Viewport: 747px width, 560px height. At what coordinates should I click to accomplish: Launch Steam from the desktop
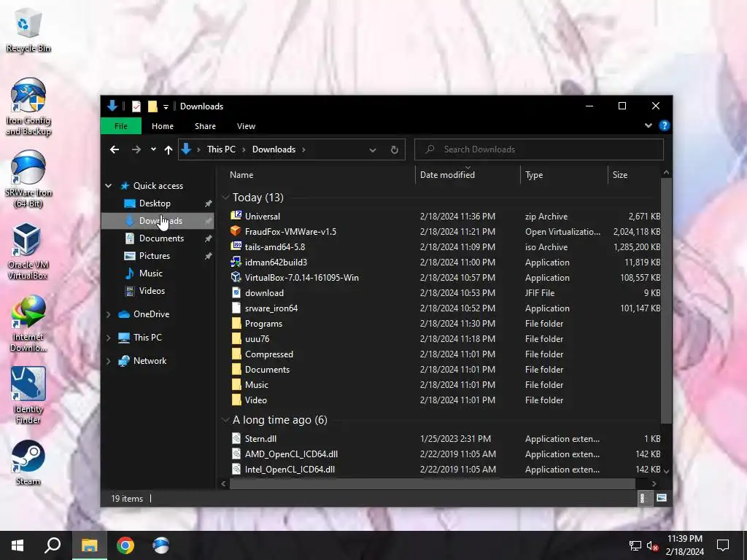28,463
